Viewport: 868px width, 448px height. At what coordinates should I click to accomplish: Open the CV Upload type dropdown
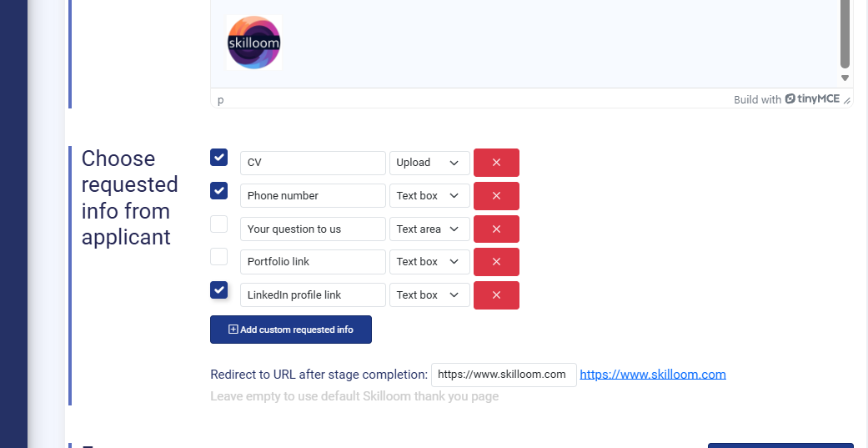pyautogui.click(x=429, y=163)
